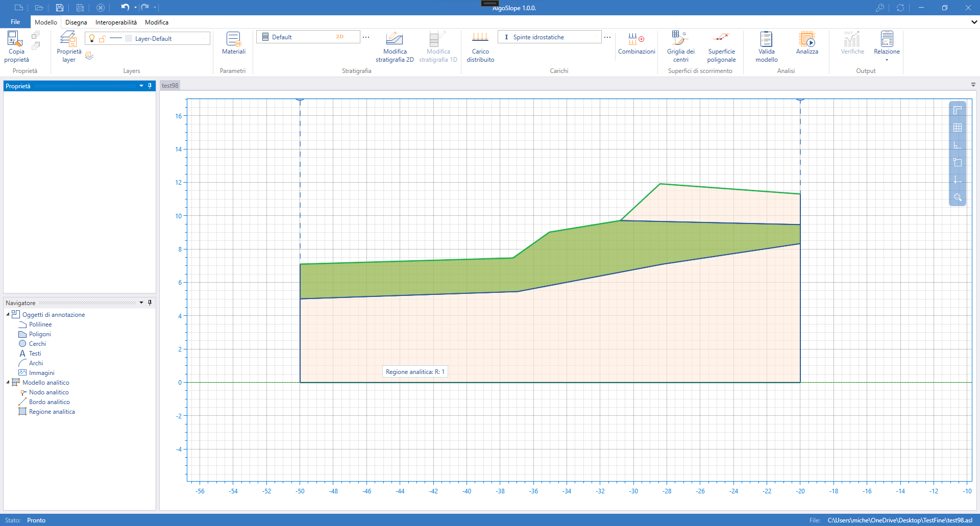The image size is (980, 526).
Task: Click the Copia proprietà tool
Action: (16, 47)
